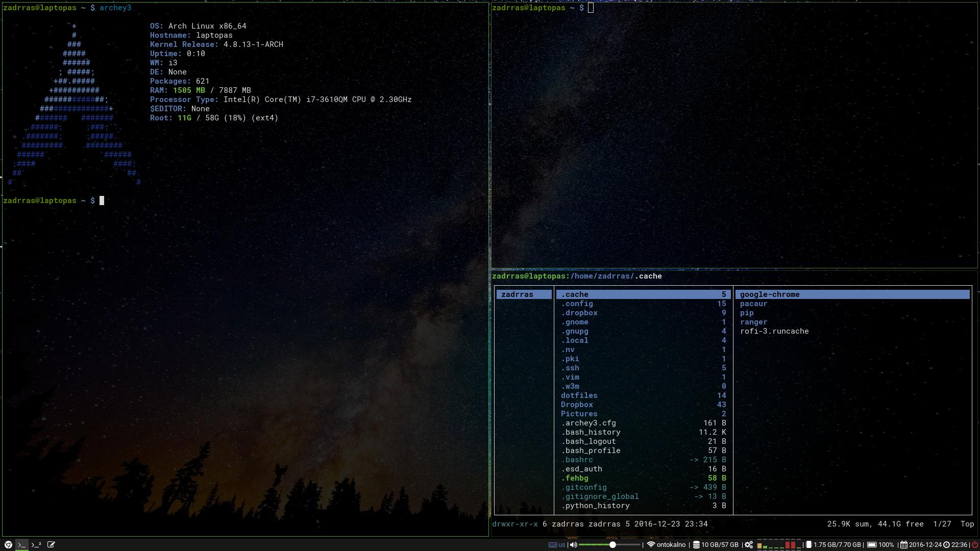Viewport: 980px width, 551px height.
Task: Click the CPU load bar graph
Action: pyautogui.click(x=778, y=545)
